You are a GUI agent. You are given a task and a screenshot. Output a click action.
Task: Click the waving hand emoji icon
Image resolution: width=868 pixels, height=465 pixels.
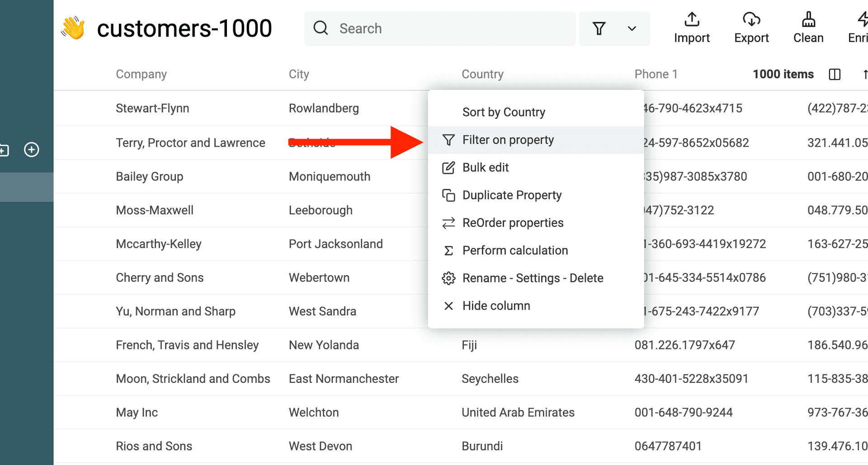coord(73,28)
